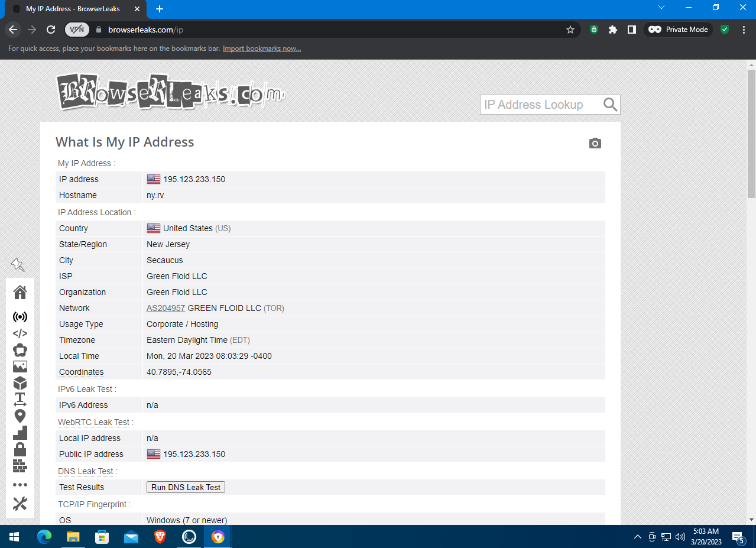Open the tab search chevron
Screen dimensions: 756x548
pyautogui.click(x=661, y=8)
